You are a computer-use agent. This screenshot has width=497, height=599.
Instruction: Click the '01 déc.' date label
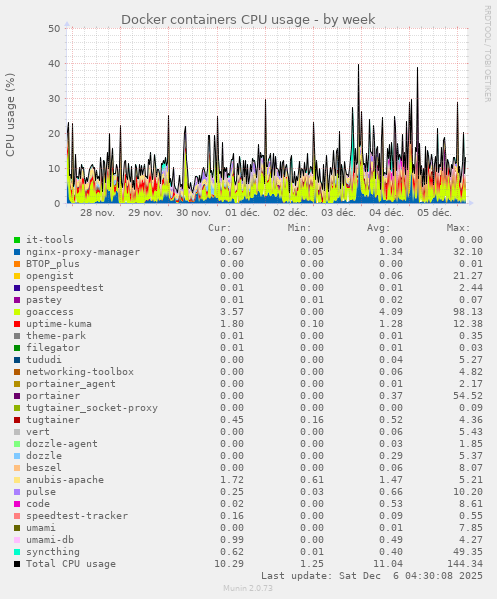(242, 213)
